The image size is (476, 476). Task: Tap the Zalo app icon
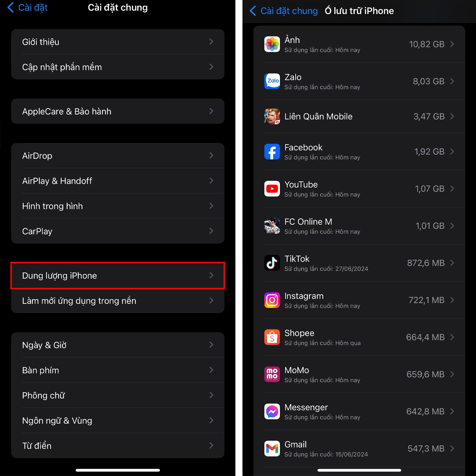click(272, 81)
